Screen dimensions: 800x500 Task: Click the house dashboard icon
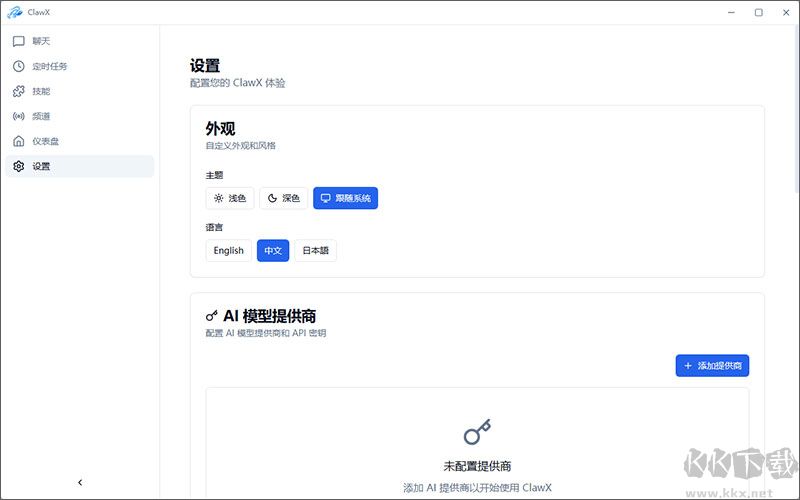tap(19, 141)
